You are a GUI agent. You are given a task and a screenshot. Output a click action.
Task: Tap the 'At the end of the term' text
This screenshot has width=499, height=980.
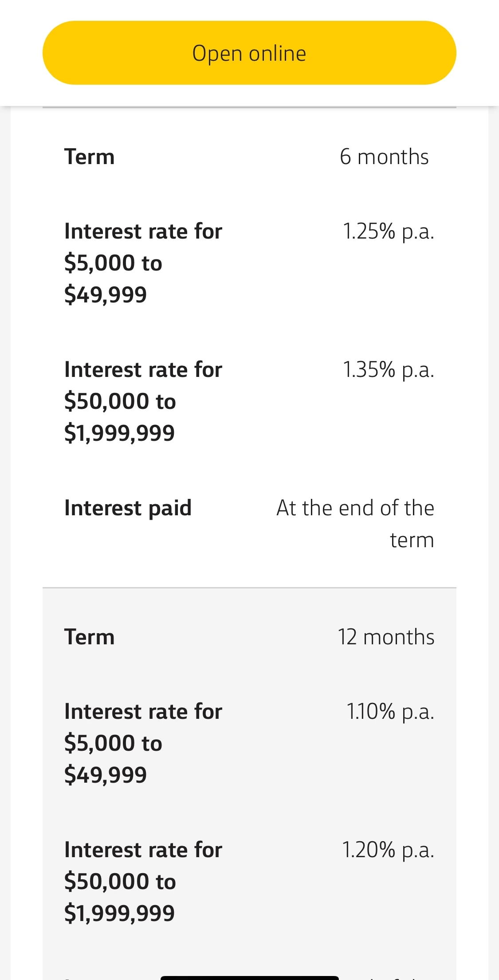pyautogui.click(x=355, y=524)
